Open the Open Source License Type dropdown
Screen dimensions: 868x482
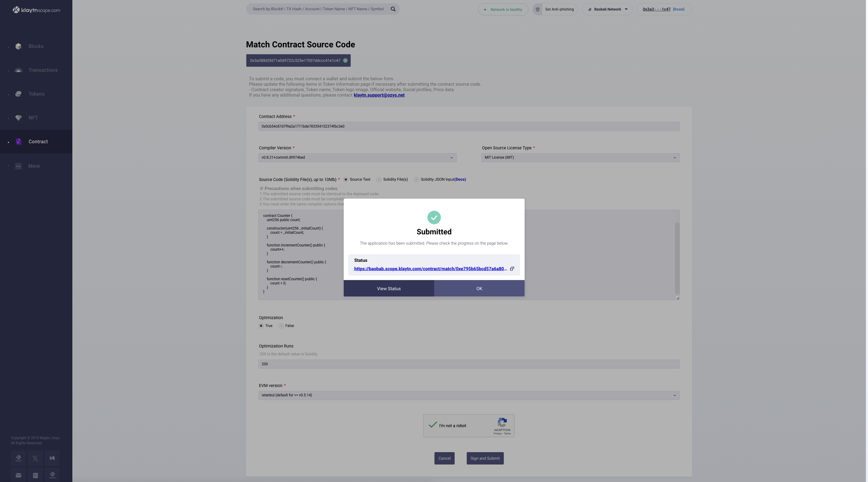[580, 158]
